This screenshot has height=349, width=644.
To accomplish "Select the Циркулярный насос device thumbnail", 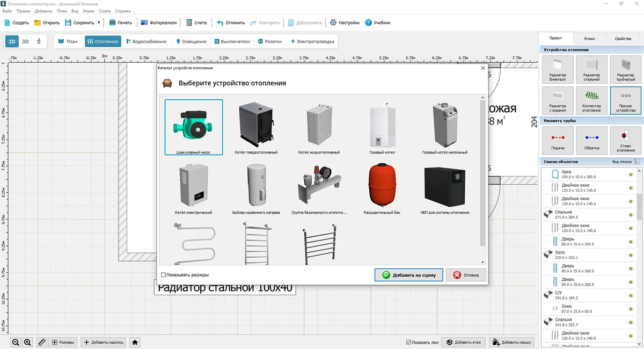I will point(194,127).
